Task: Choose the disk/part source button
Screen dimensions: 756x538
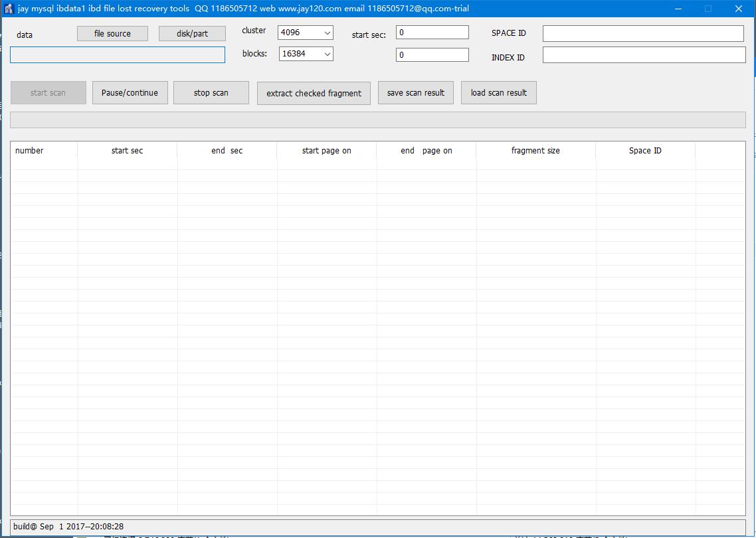Action: pyautogui.click(x=193, y=34)
